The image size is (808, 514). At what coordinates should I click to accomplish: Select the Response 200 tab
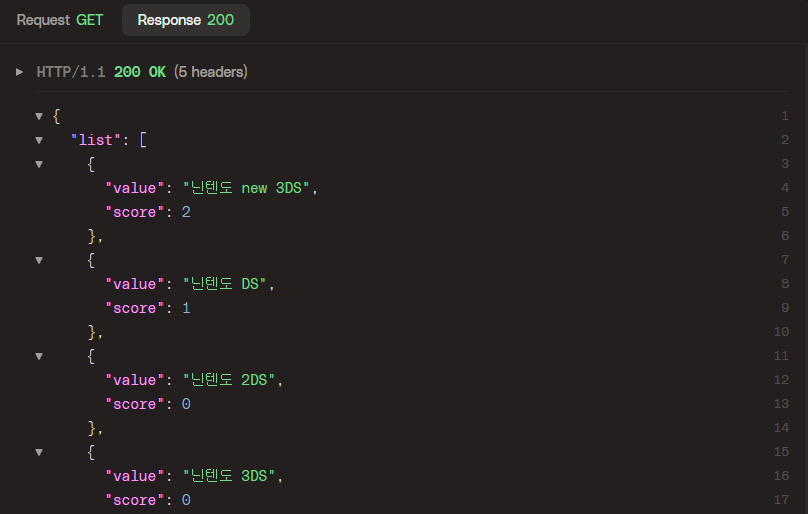[186, 20]
